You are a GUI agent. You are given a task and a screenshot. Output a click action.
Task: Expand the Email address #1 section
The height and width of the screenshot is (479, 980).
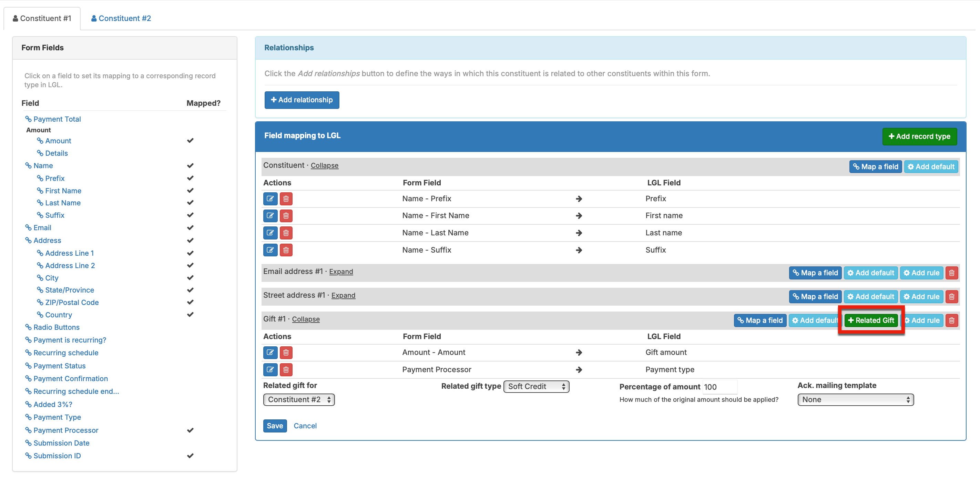[x=341, y=272]
